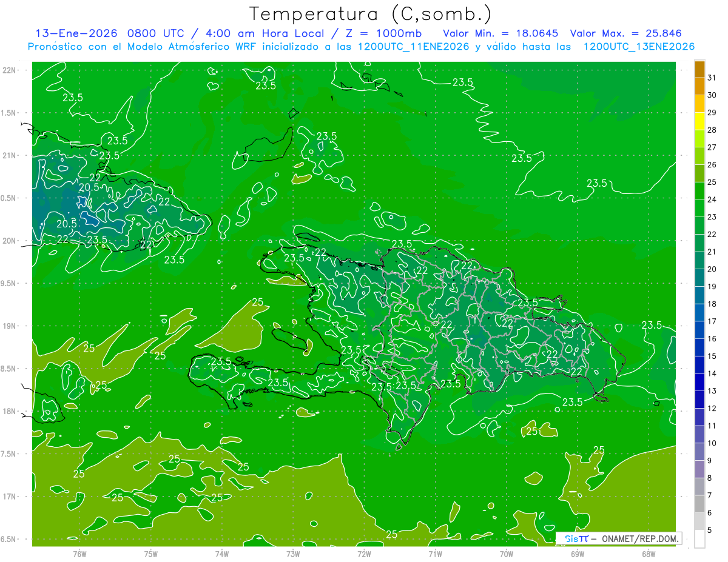Click the "68W" longitude axis label

coord(648,554)
